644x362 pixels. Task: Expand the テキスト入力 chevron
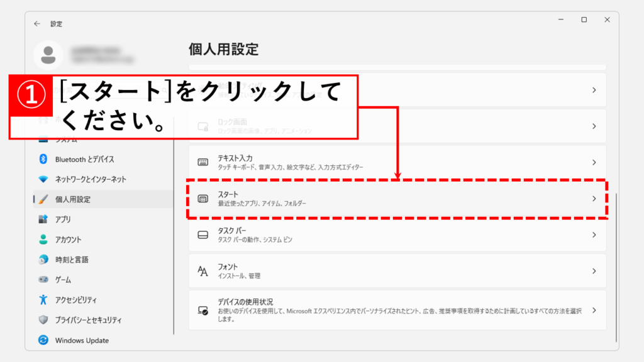[594, 163]
